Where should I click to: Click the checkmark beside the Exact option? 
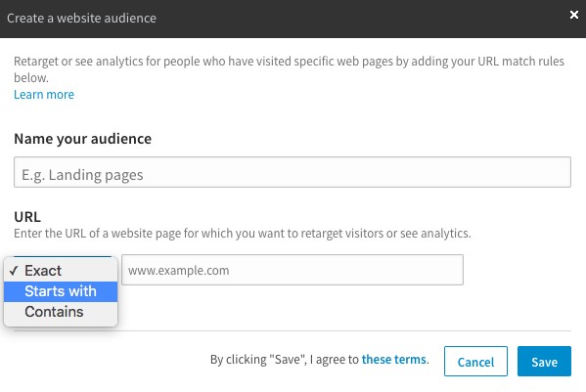coord(14,271)
